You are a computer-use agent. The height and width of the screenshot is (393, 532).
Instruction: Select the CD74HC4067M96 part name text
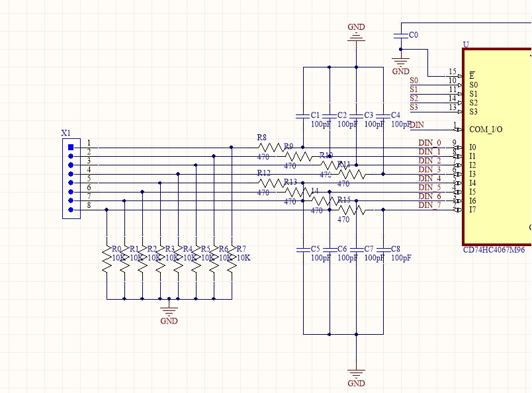(x=494, y=250)
